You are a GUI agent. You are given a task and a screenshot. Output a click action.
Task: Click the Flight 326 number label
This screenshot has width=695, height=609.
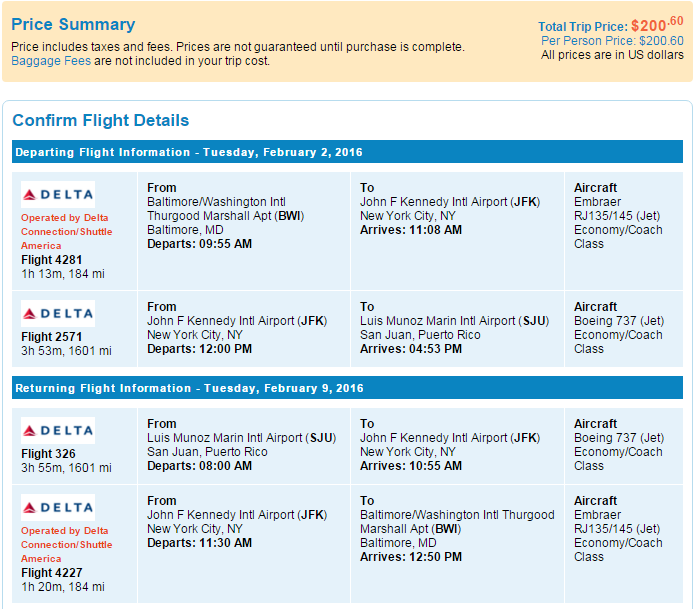(x=47, y=454)
